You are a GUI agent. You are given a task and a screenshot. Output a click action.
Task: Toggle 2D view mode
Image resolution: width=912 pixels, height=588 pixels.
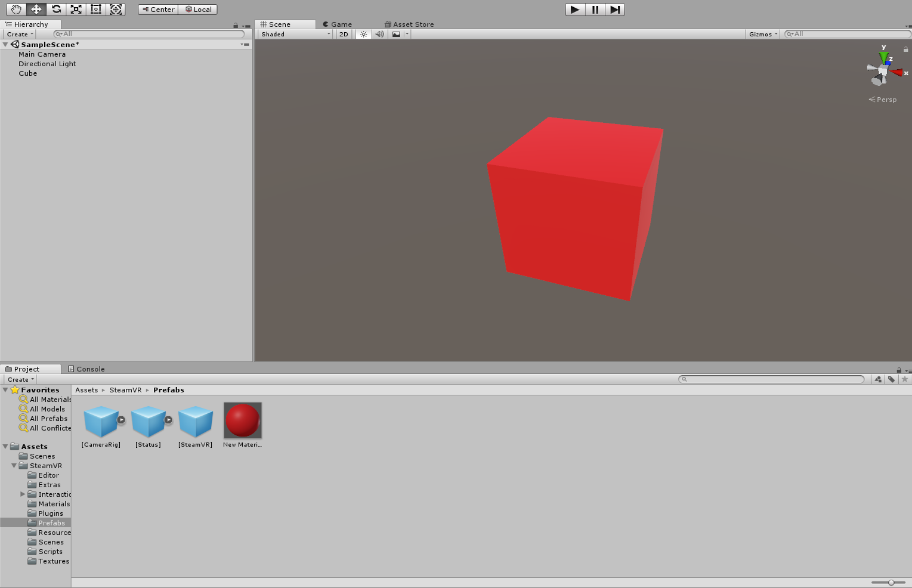344,34
